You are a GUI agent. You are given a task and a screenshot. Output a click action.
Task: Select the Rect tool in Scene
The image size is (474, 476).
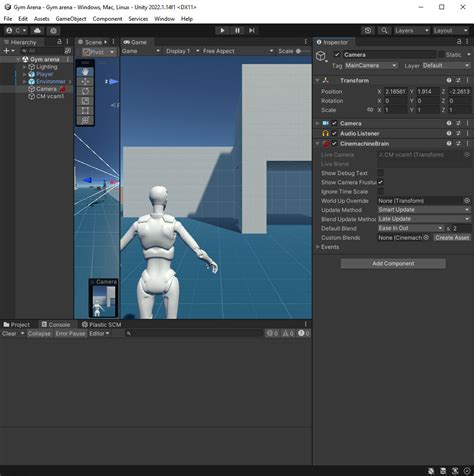click(85, 111)
